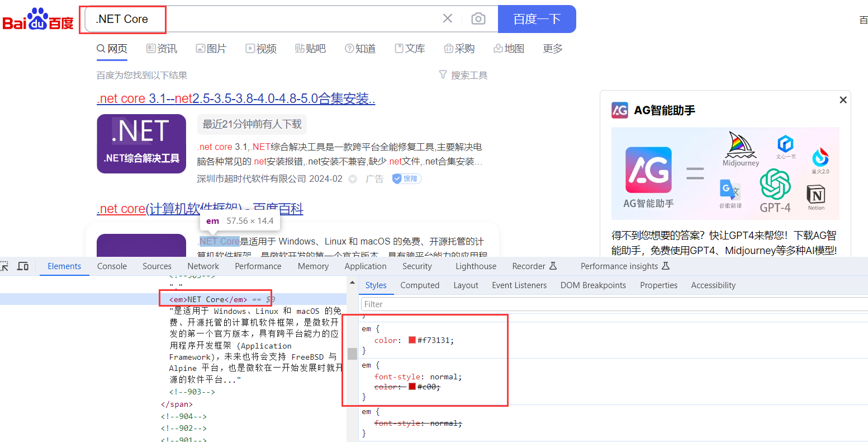This screenshot has height=442, width=868.
Task: Switch to the Computed pane tab
Action: pos(420,285)
